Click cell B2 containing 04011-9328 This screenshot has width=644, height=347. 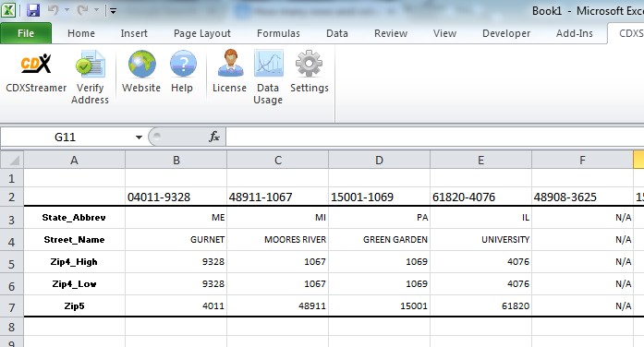[x=176, y=197]
